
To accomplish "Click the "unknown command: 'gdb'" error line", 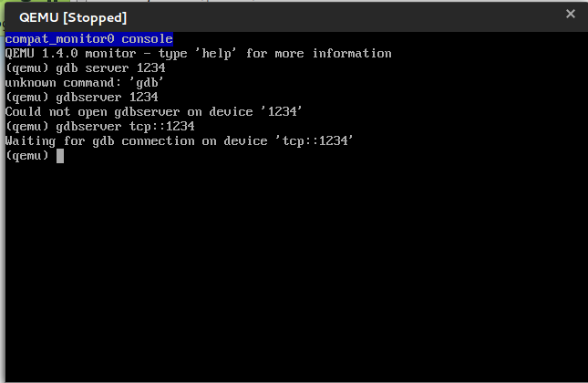I will pyautogui.click(x=85, y=83).
